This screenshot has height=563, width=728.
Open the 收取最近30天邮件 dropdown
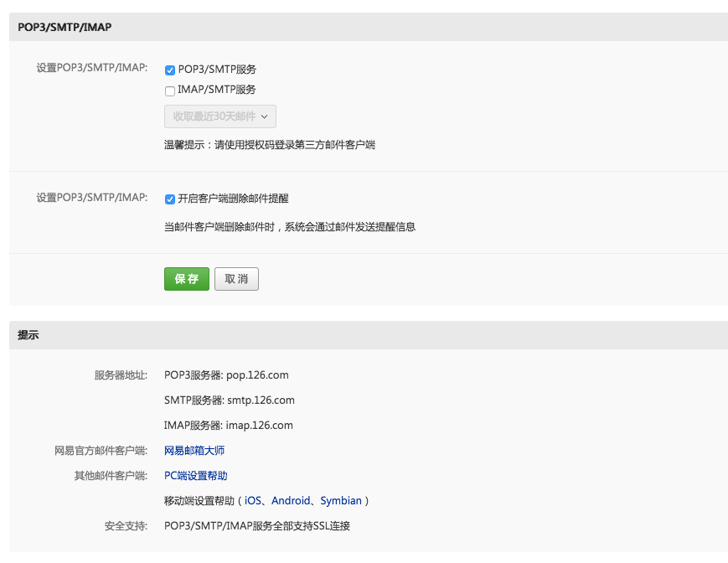click(x=220, y=116)
